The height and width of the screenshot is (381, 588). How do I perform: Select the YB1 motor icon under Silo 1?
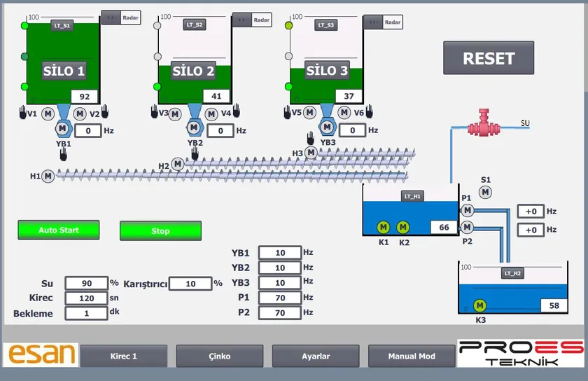coord(62,128)
